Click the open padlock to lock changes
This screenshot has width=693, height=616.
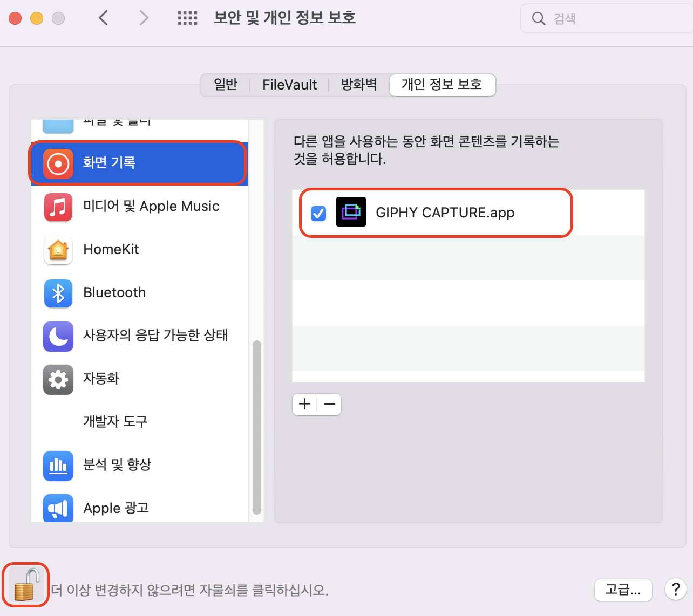[x=26, y=585]
